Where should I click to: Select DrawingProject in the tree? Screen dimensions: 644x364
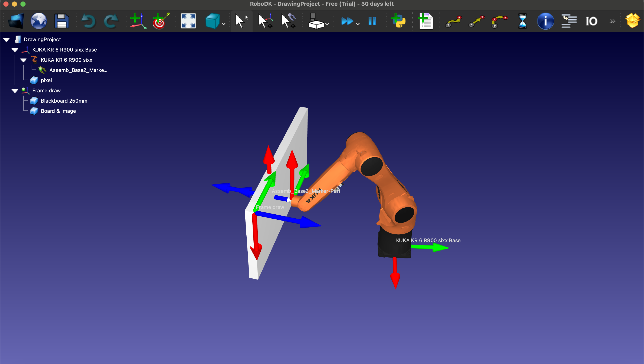click(42, 40)
